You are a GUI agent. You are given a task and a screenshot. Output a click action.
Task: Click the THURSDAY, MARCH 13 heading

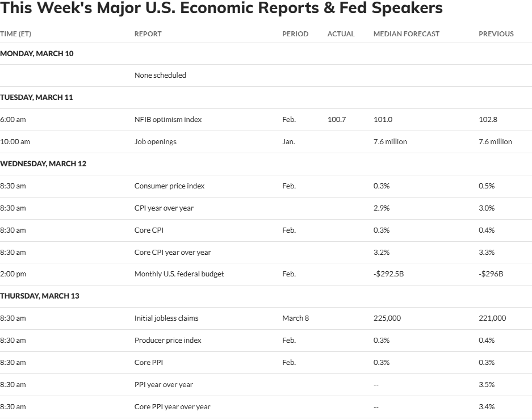pyautogui.click(x=40, y=296)
